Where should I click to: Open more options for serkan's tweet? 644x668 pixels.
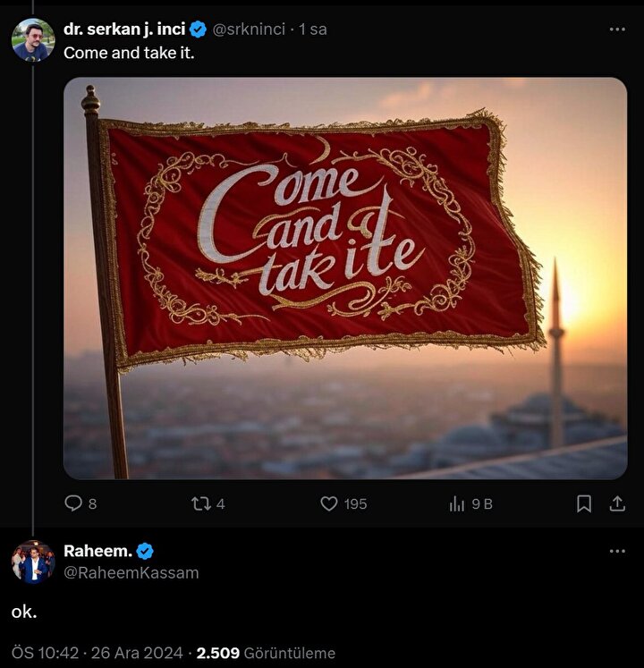tap(617, 30)
